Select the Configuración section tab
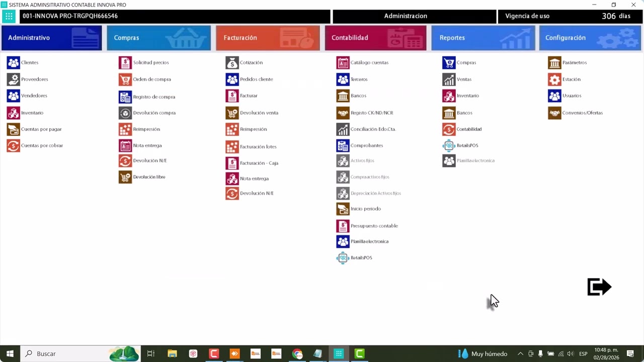 tap(590, 38)
